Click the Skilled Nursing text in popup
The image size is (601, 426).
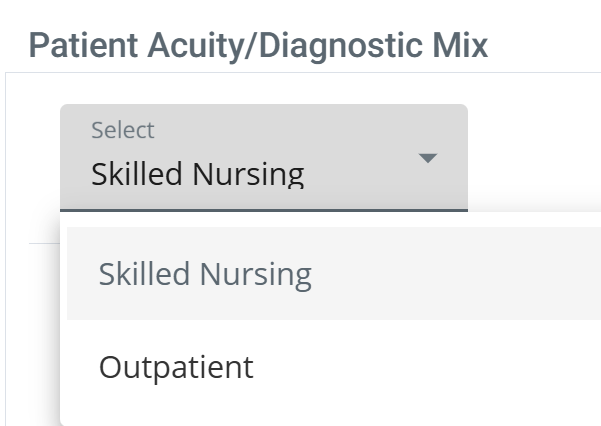tap(205, 274)
